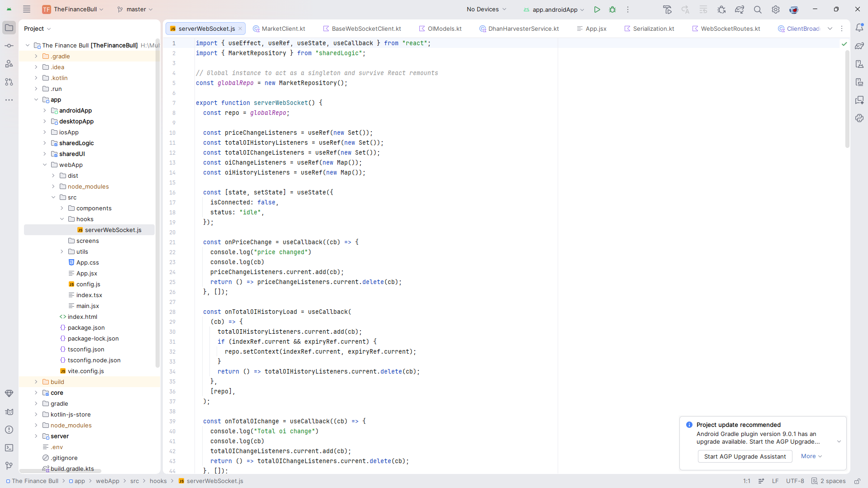Screen dimensions: 868x488
Task: Select package.json in project tree
Action: 86,328
